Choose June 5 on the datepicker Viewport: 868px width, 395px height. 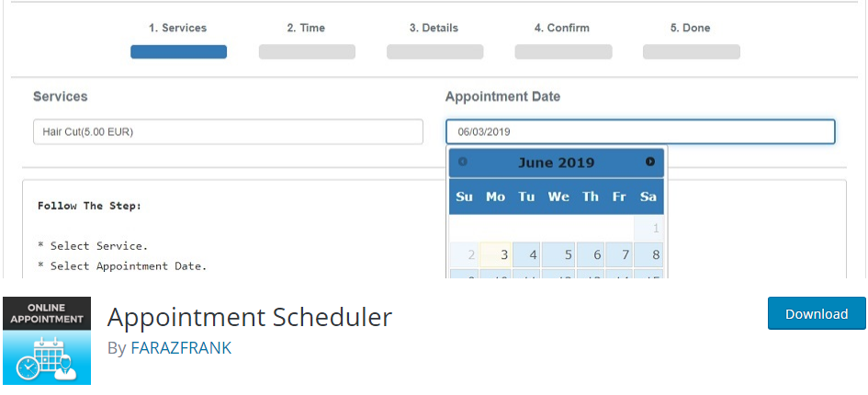click(x=558, y=254)
